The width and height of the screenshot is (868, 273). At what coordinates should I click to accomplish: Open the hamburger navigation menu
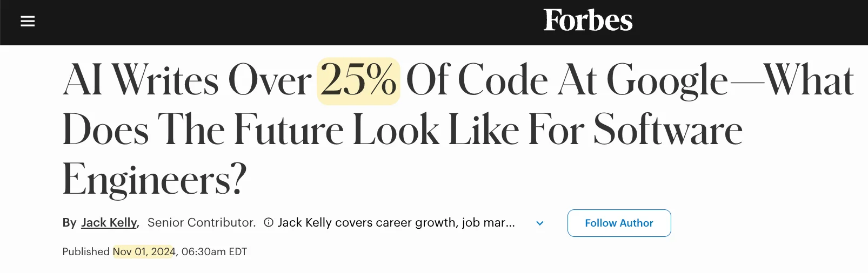28,22
